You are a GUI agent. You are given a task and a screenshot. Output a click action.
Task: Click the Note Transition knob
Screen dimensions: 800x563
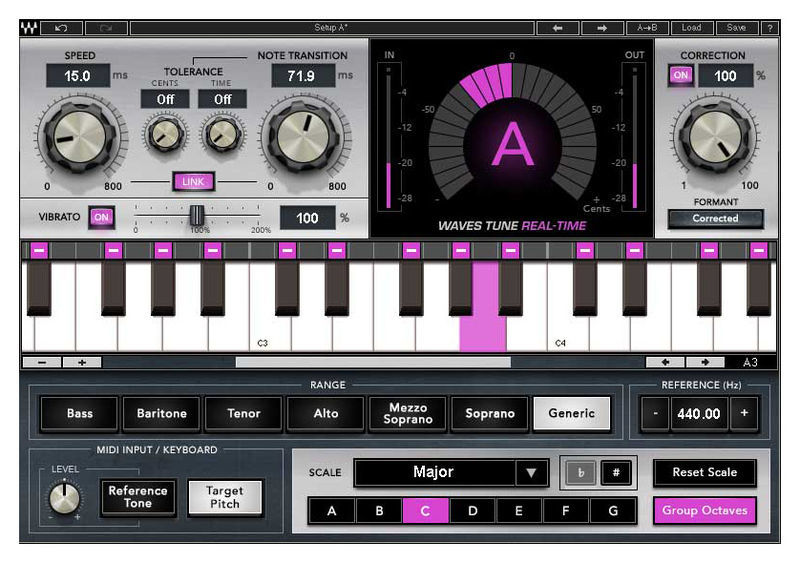pyautogui.click(x=304, y=137)
